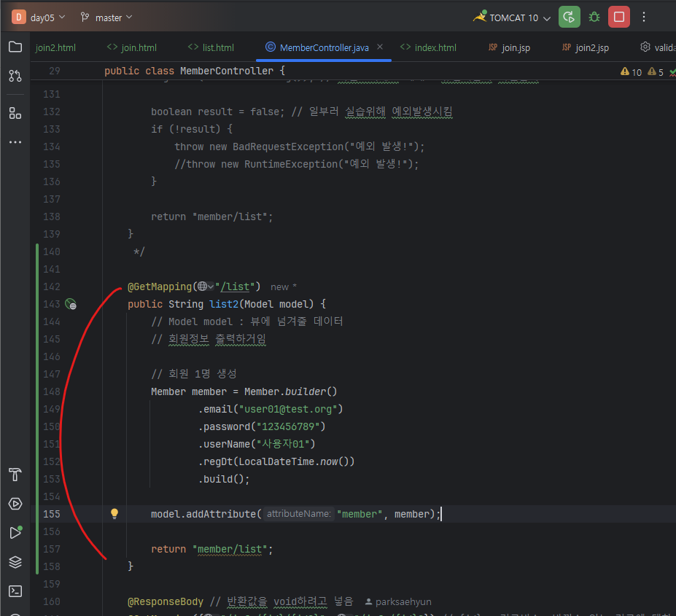
Task: Click the globe URL icon in @GetMapping
Action: pyautogui.click(x=202, y=286)
